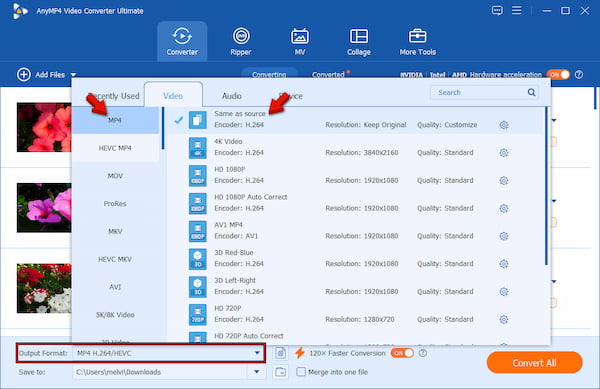Open the output folder icon
The image size is (600, 389).
coord(280,372)
